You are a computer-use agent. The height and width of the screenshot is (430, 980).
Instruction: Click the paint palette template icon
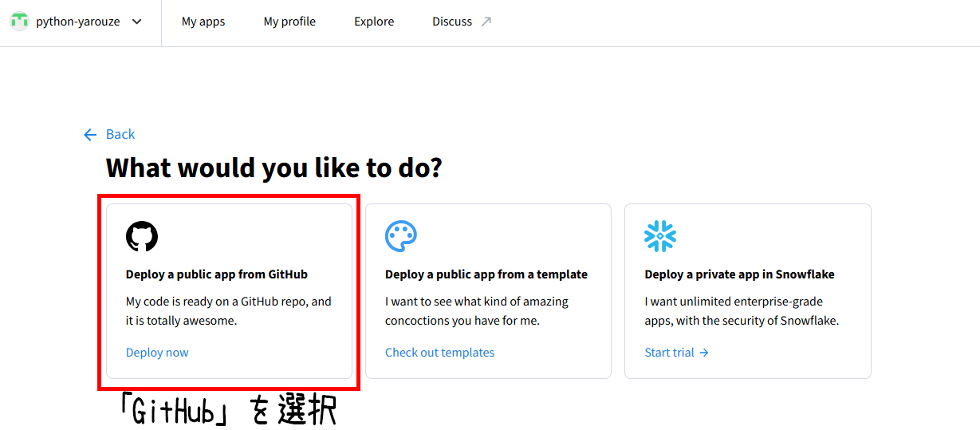point(401,236)
